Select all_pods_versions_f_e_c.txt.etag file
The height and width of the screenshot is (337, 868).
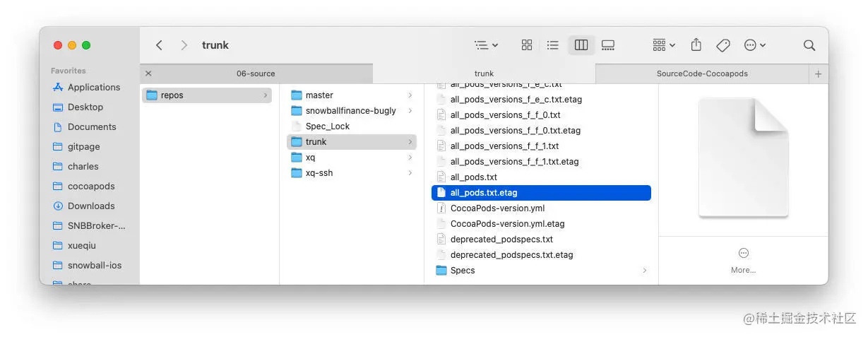pos(541,100)
